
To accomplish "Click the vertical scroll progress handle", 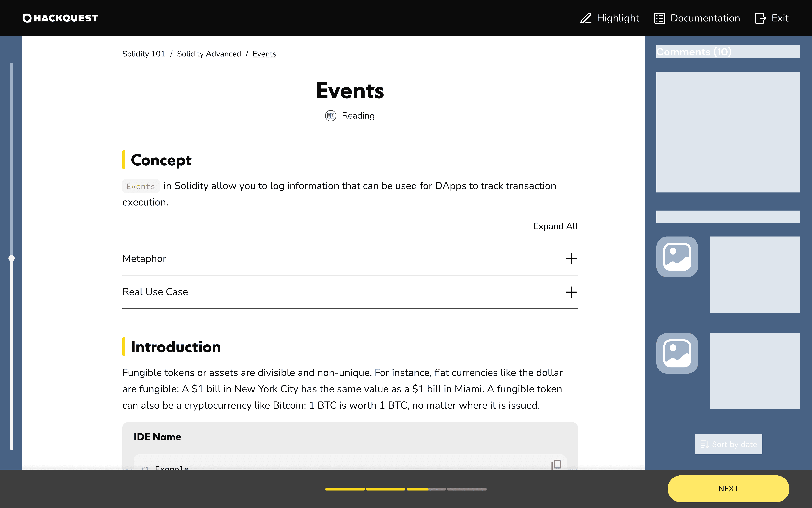I will 11,258.
